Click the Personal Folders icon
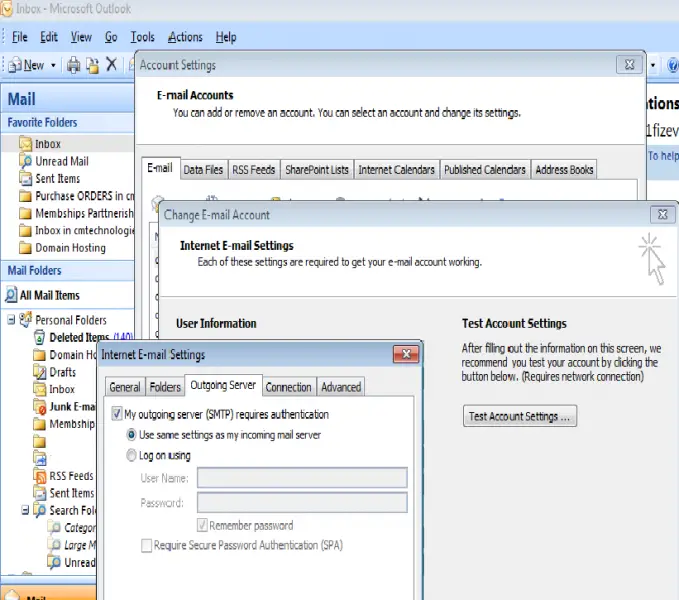 click(x=26, y=319)
